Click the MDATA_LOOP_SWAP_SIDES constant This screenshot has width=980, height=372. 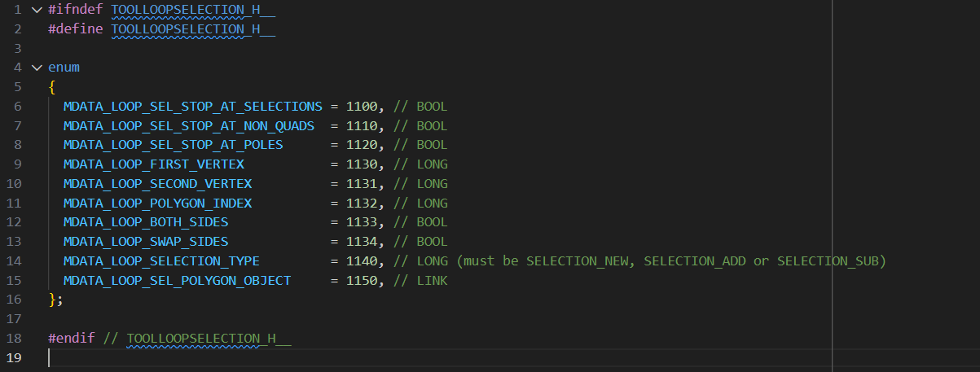[x=146, y=242]
